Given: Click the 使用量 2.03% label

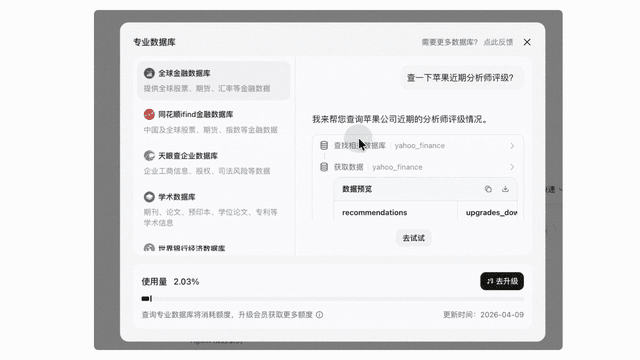Looking at the screenshot, I should point(170,282).
